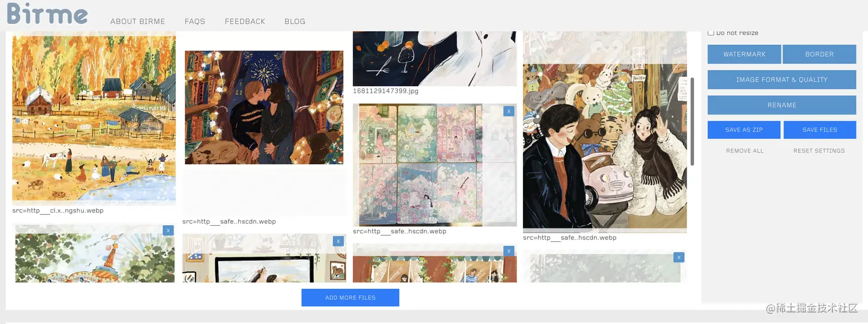
Task: Go to the Feedback page
Action: (245, 21)
